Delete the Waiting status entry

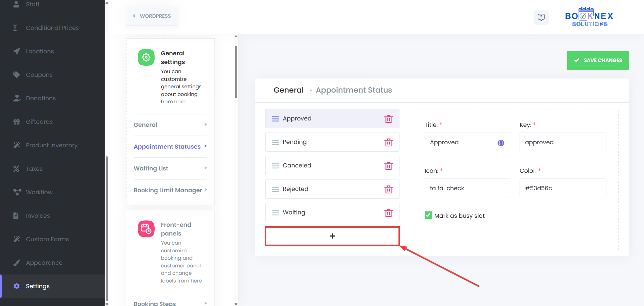[388, 213]
